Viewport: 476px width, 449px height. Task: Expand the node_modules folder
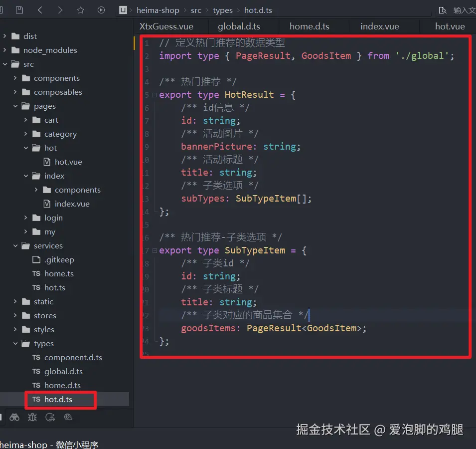pos(4,50)
